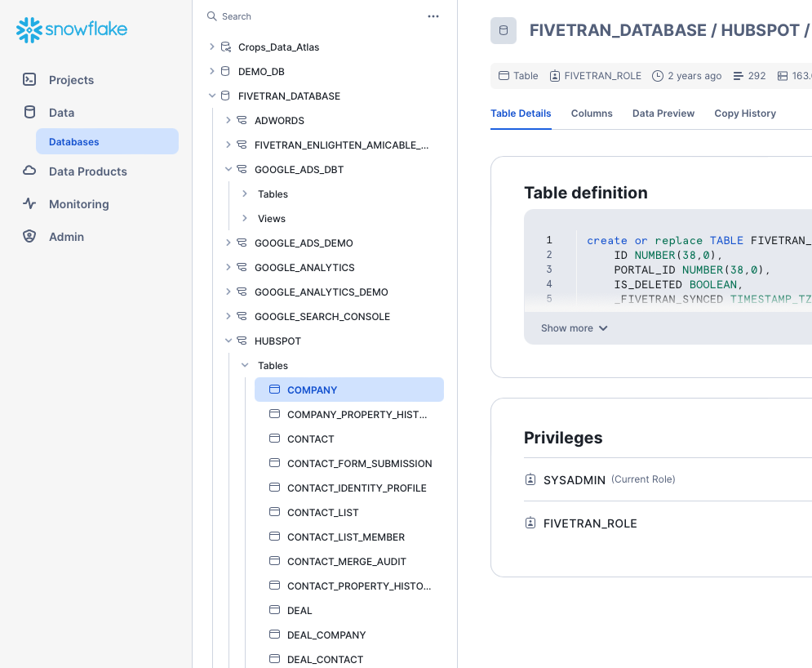The width and height of the screenshot is (812, 668).
Task: Switch to the Table Details tab
Action: (x=521, y=114)
